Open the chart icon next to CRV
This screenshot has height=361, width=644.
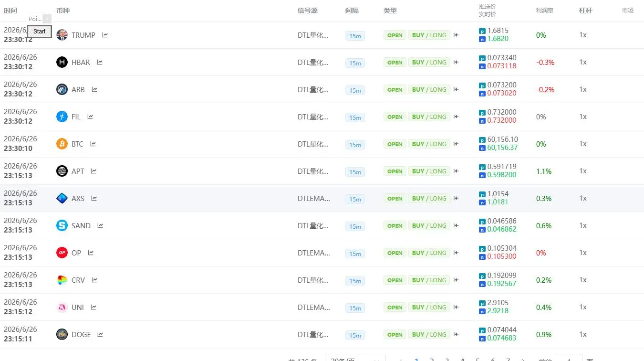tap(94, 280)
